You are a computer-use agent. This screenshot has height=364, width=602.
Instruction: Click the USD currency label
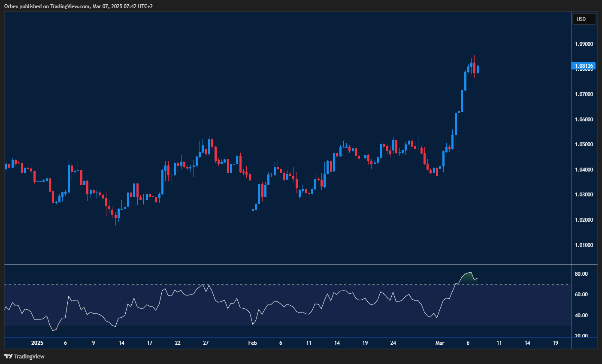(584, 18)
